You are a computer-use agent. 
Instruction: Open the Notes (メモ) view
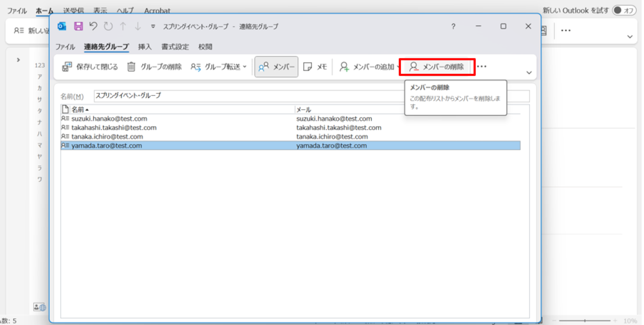pyautogui.click(x=315, y=67)
